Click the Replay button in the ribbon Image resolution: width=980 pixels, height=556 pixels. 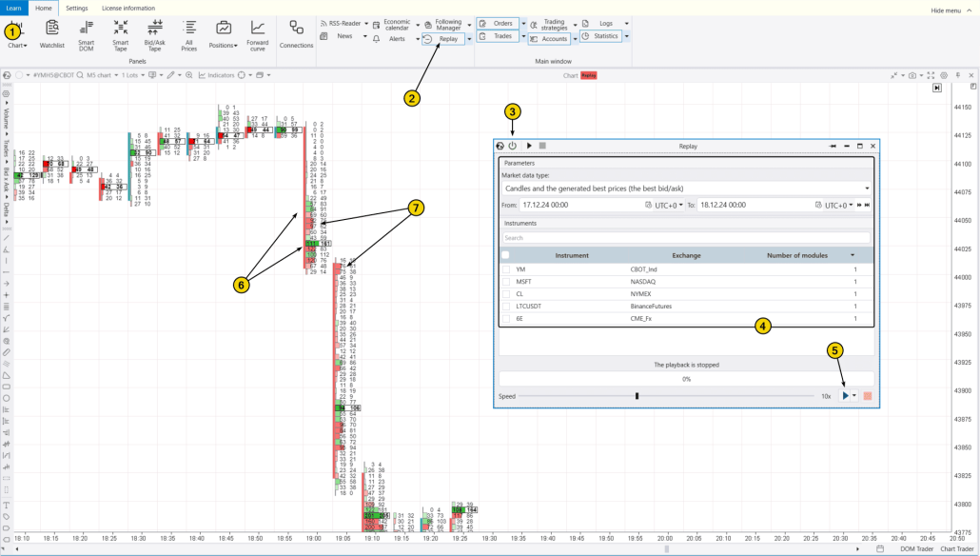pyautogui.click(x=443, y=39)
